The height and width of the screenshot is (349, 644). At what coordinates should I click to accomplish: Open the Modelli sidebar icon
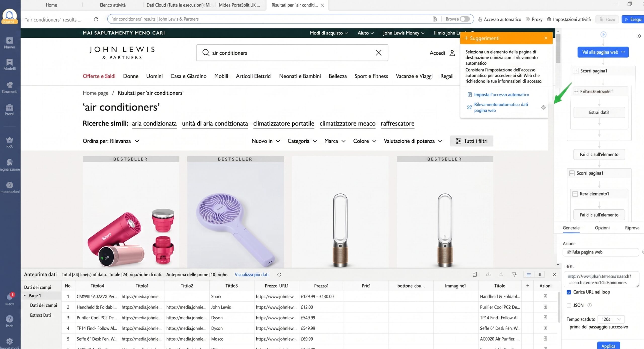(10, 65)
